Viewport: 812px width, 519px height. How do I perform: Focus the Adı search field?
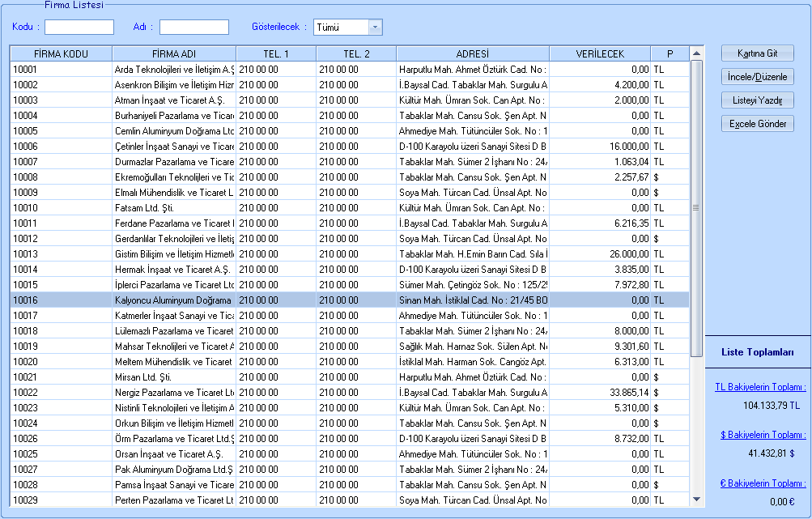pos(194,28)
